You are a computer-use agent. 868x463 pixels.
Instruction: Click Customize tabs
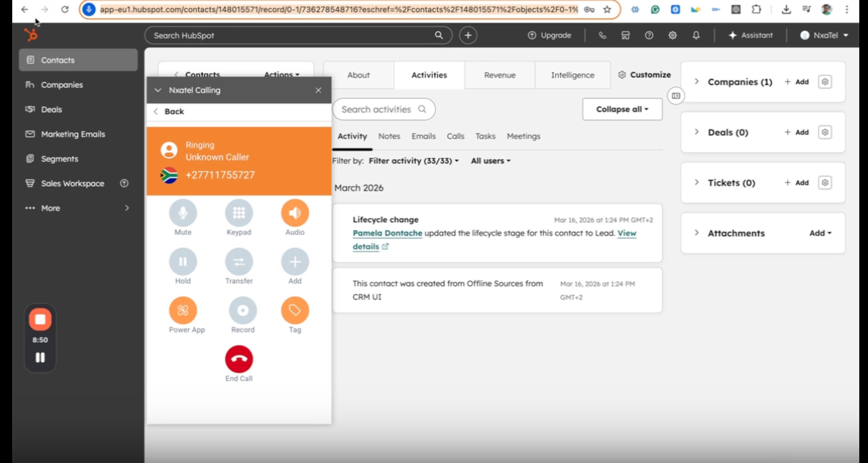[644, 75]
